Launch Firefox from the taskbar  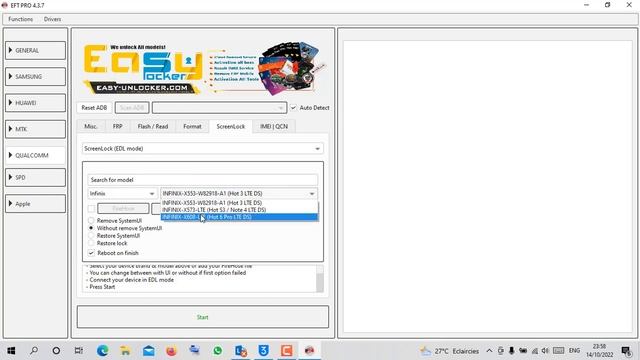[x=171, y=351]
